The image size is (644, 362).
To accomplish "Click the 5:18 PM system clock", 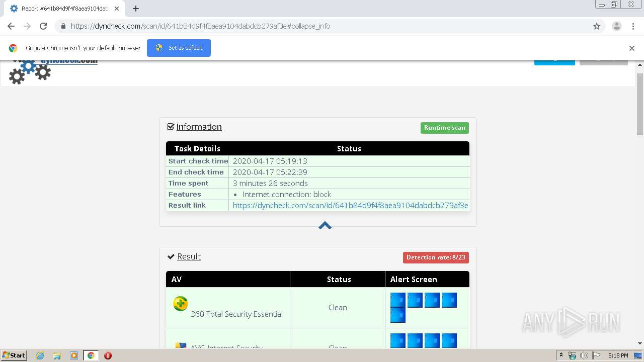I will pos(618,355).
